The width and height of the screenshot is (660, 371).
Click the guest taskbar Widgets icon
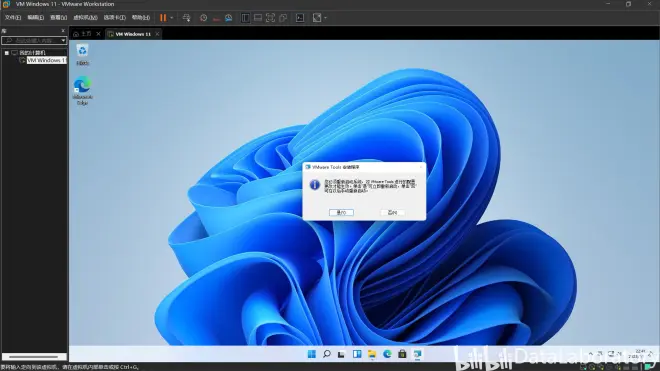click(x=357, y=354)
